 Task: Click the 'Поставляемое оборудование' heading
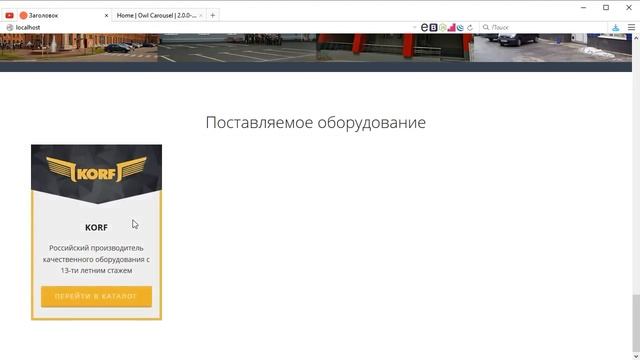(x=316, y=122)
